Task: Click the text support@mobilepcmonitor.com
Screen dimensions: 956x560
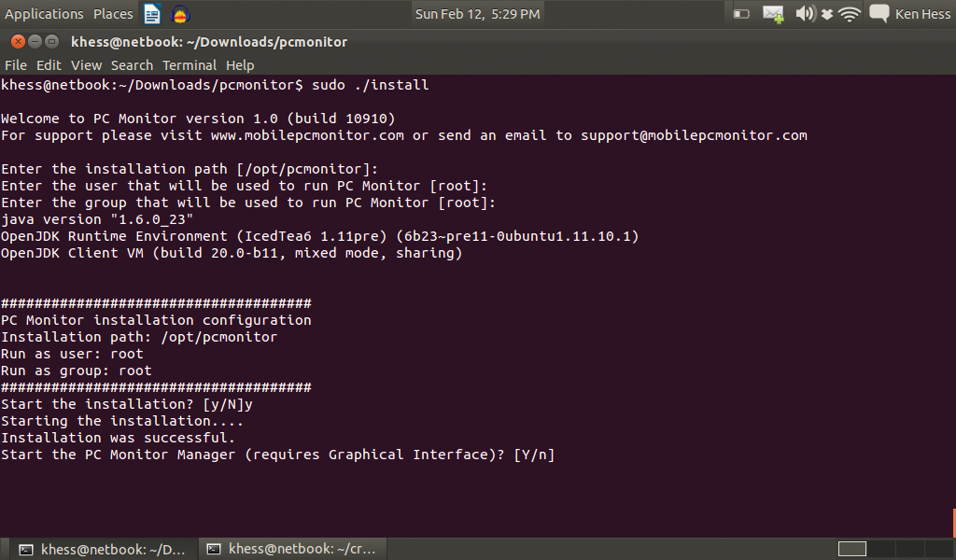Action: click(x=694, y=135)
